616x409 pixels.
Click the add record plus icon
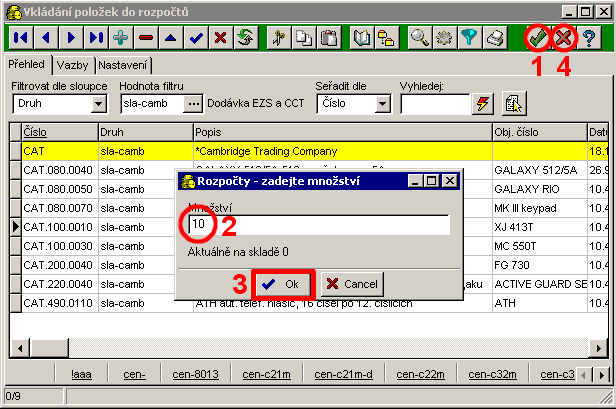(x=121, y=38)
